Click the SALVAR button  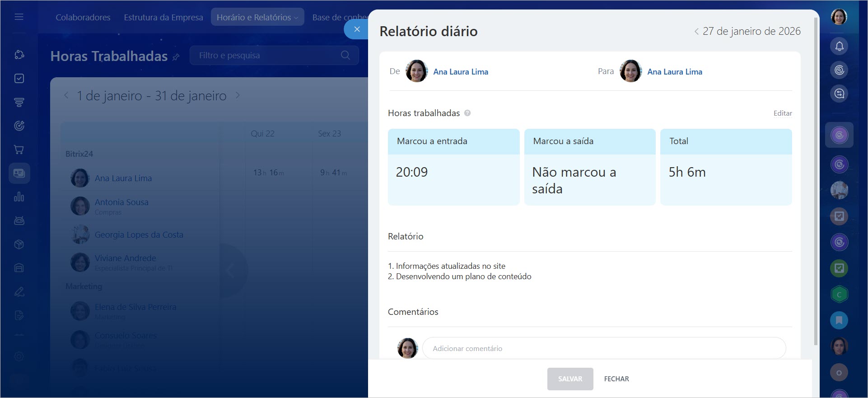570,379
